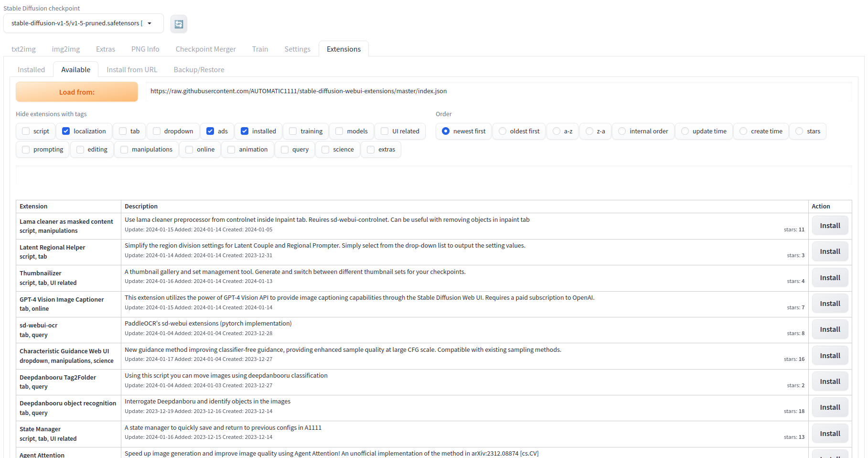
Task: Check the prompting tag checkbox
Action: (26, 150)
